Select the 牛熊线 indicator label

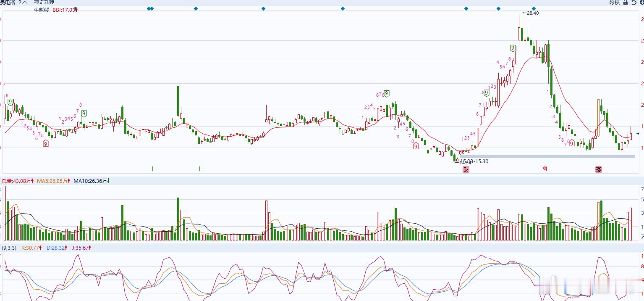pyautogui.click(x=42, y=9)
